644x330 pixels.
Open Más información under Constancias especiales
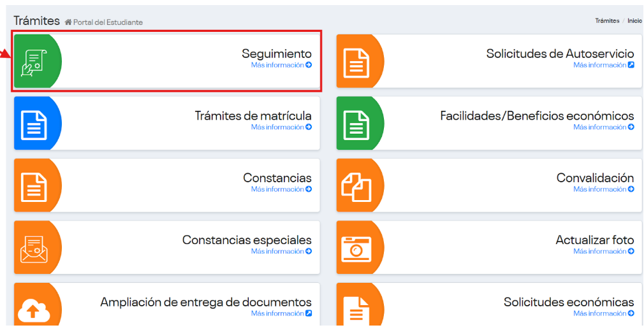click(281, 252)
